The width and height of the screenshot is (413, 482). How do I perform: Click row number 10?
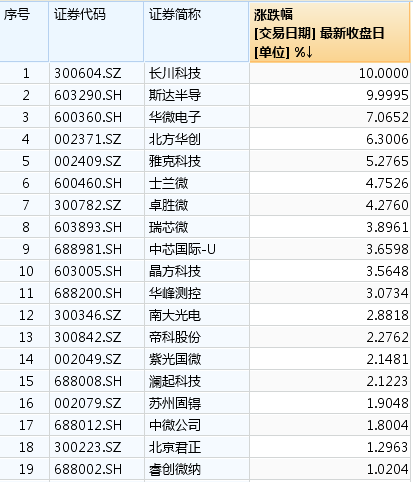pyautogui.click(x=26, y=271)
